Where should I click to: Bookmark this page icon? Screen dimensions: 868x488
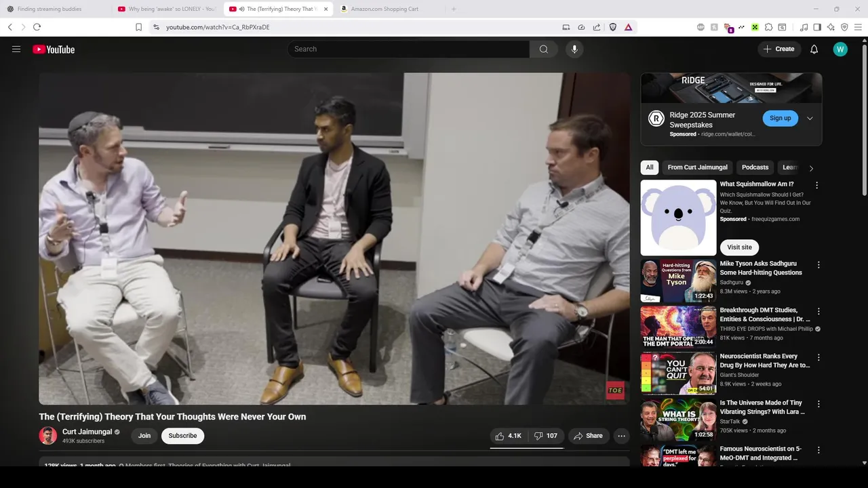[138, 27]
